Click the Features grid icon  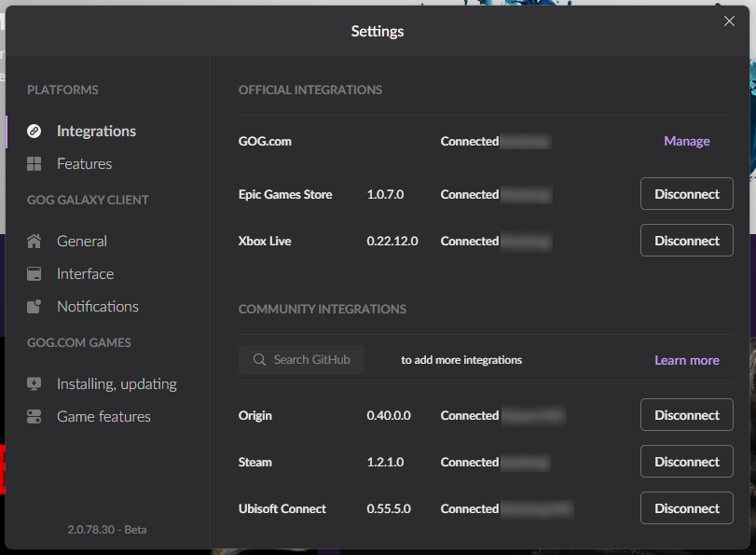tap(34, 164)
